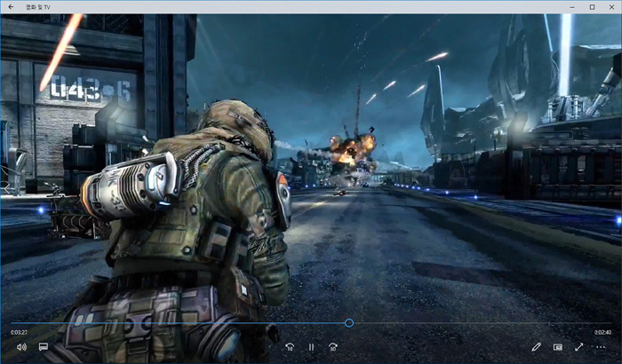Maximize the player window
The width and height of the screenshot is (622, 364).
[x=593, y=7]
